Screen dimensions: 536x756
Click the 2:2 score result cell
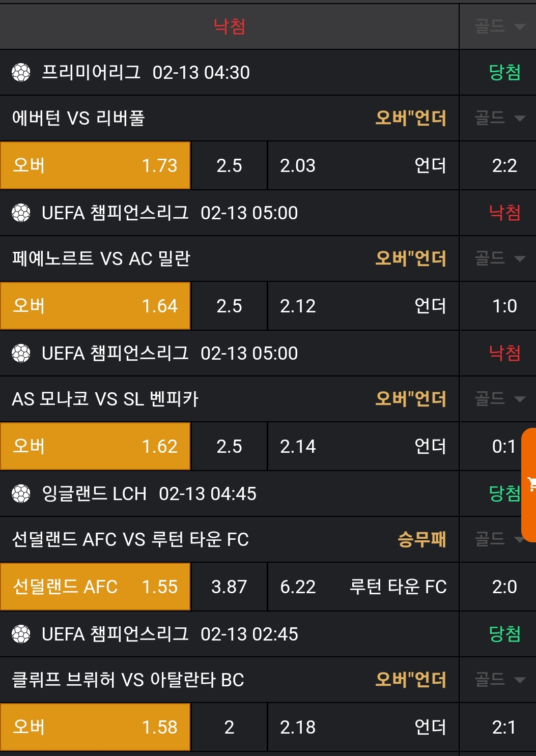(x=504, y=166)
